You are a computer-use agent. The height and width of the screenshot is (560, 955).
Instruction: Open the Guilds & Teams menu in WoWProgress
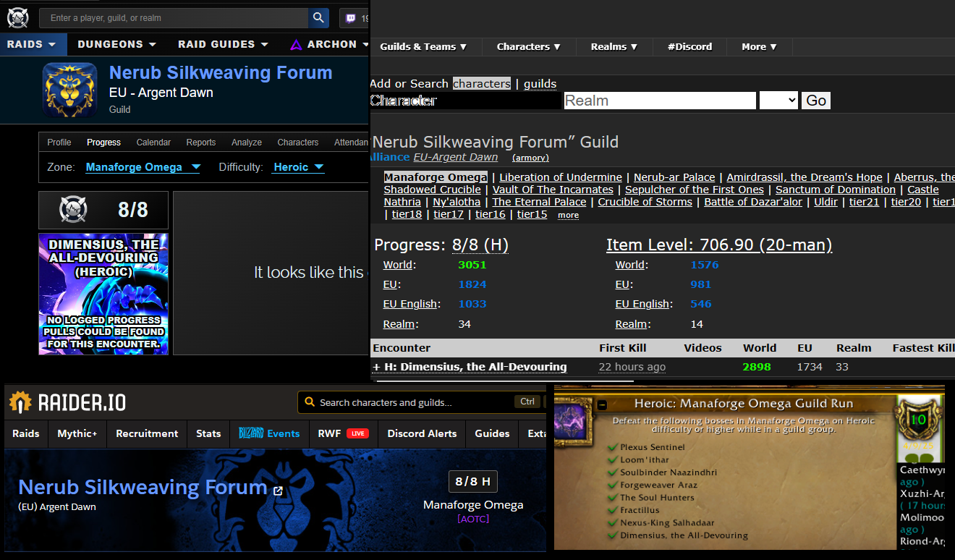point(424,46)
